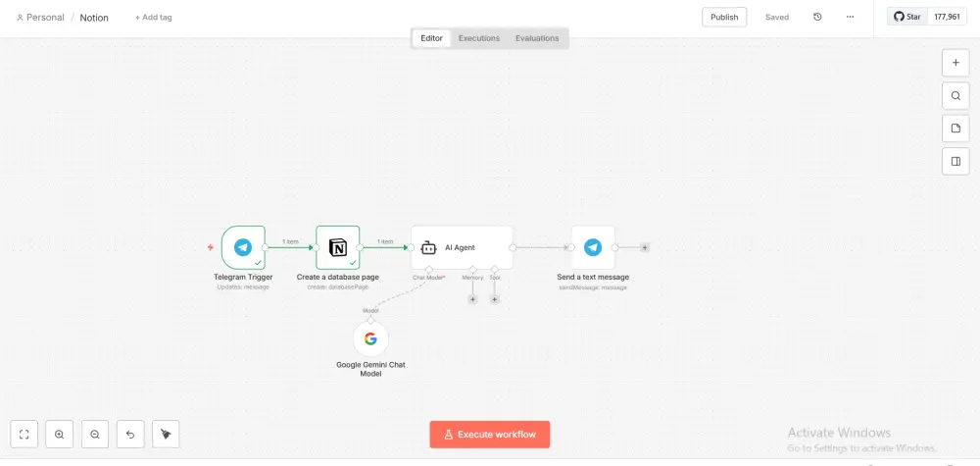Click the add node plus button

[x=955, y=63]
